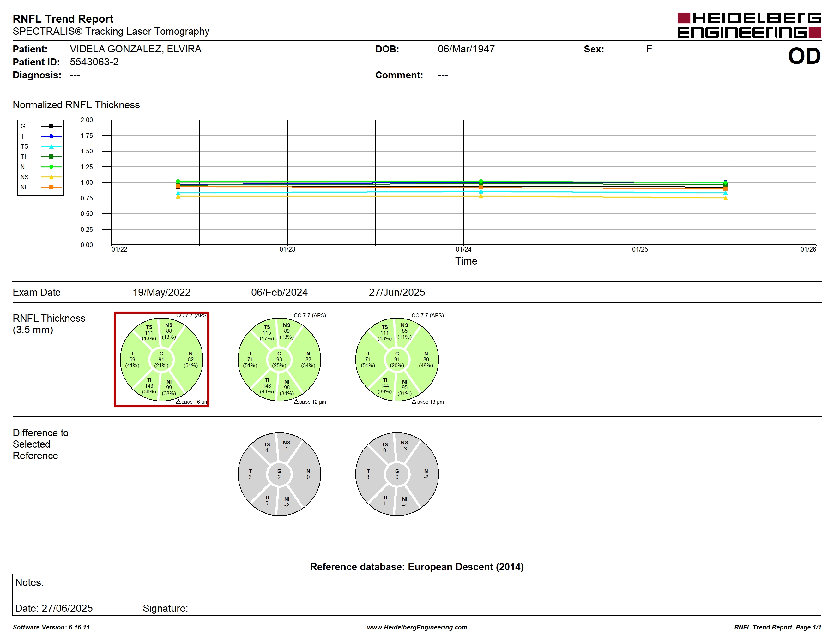This screenshot has width=834, height=644.
Task: Click the N 80 (49%) sector in 2025 chart
Action: (426, 359)
